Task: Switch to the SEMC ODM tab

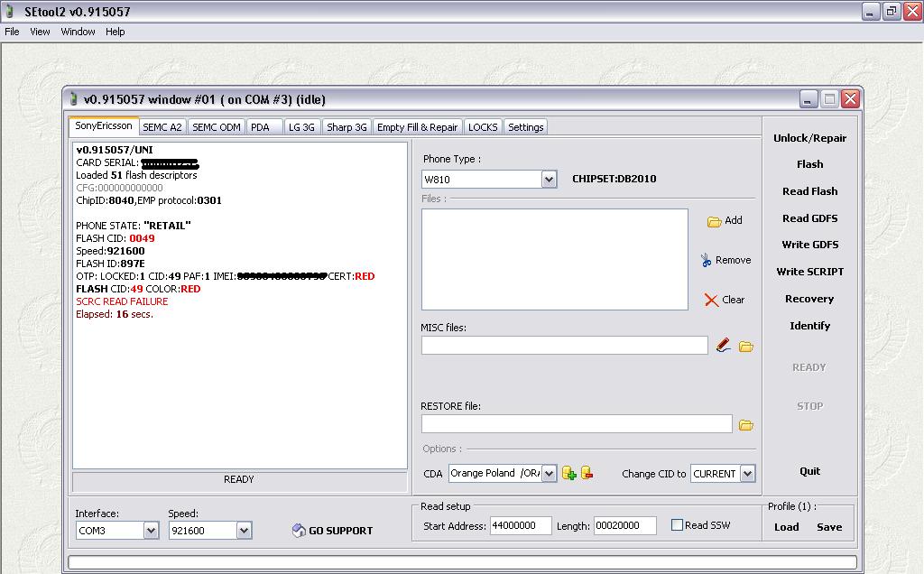Action: coord(217,127)
